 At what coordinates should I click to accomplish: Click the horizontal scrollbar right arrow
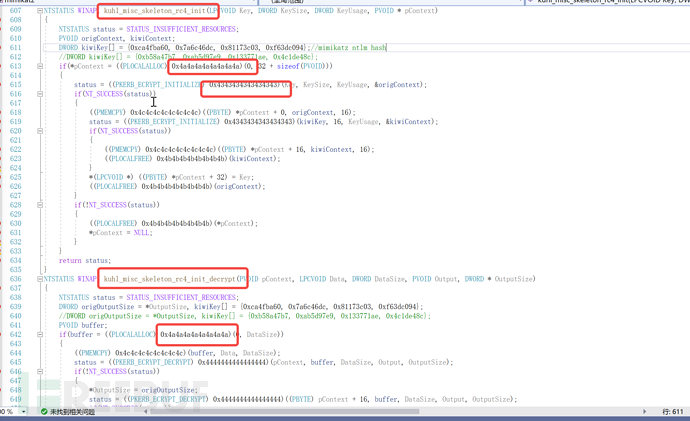(645, 412)
